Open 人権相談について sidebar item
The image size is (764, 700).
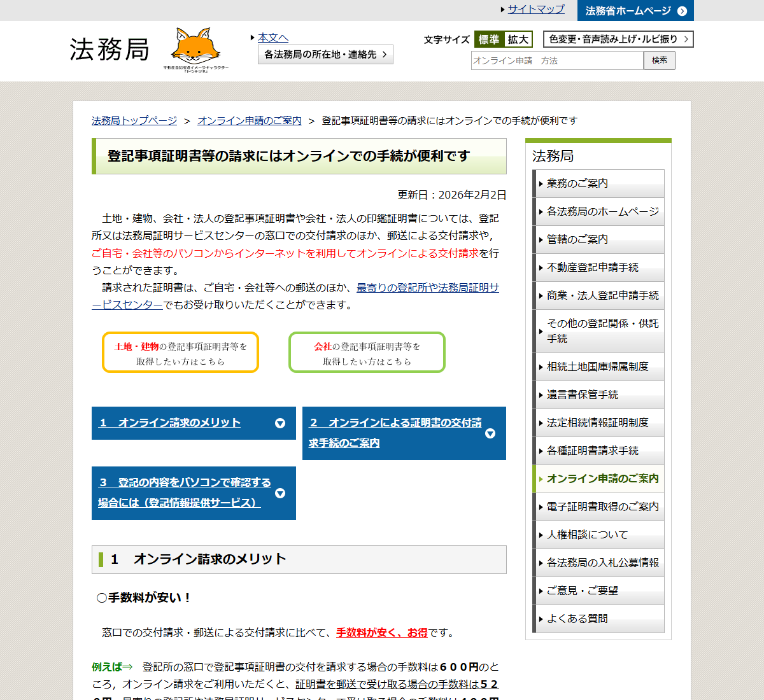(598, 535)
